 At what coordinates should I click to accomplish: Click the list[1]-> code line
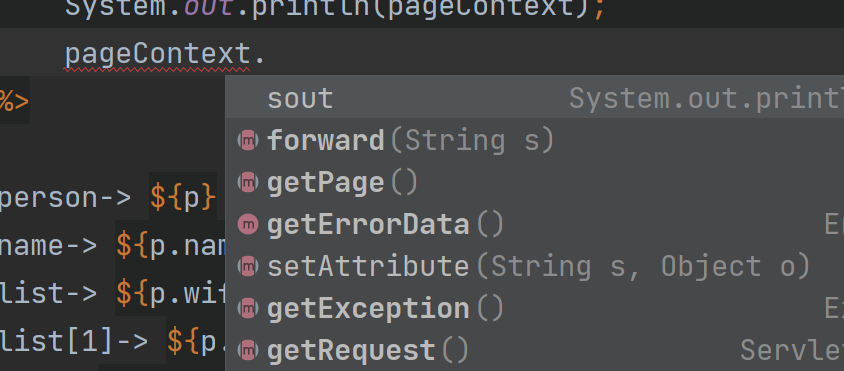click(x=112, y=342)
